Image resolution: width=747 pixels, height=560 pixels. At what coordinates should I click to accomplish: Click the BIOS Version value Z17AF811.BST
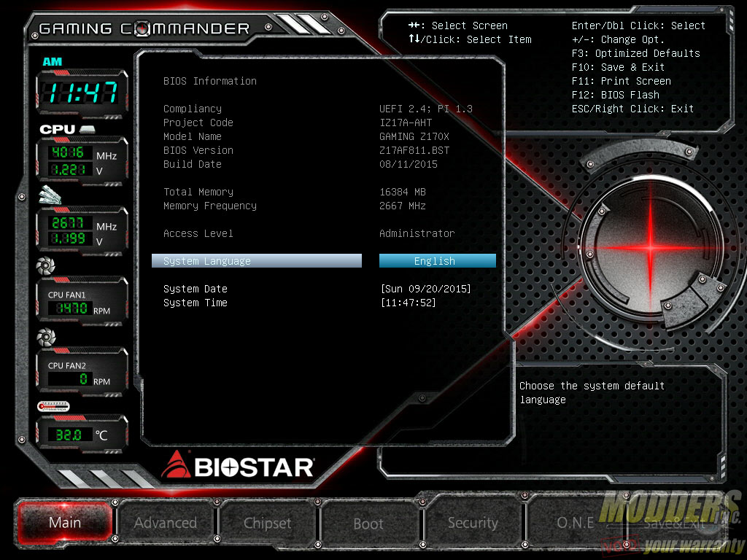[414, 150]
